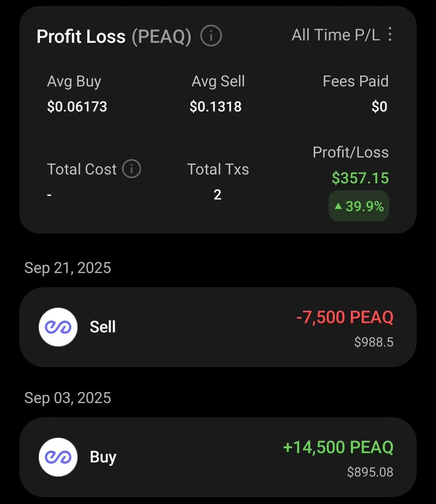
Task: Tap the Avg Buy value $0.06173
Action: 77,107
